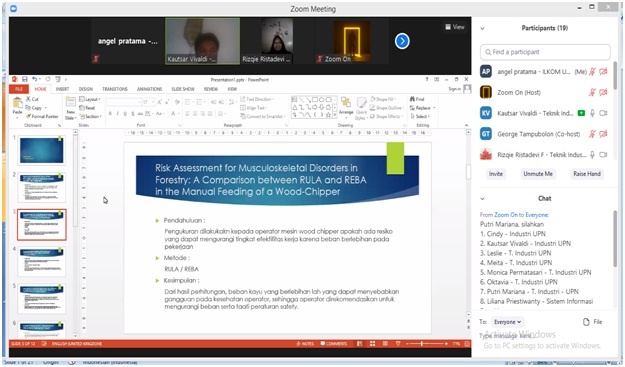This screenshot has width=625, height=367.
Task: Open the Select dropdown in Editing group
Action: coord(420,116)
